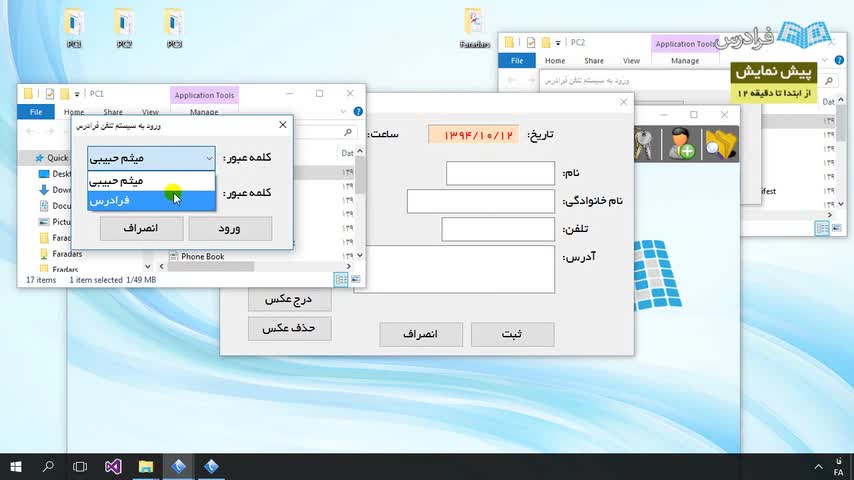
Task: Select میثم حبیبی from the dropdown list
Action: 151,181
